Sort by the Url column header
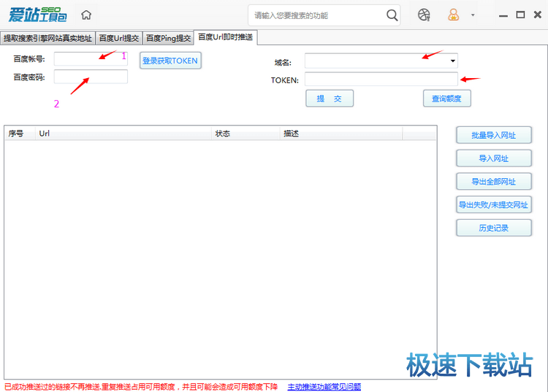 tap(123, 134)
